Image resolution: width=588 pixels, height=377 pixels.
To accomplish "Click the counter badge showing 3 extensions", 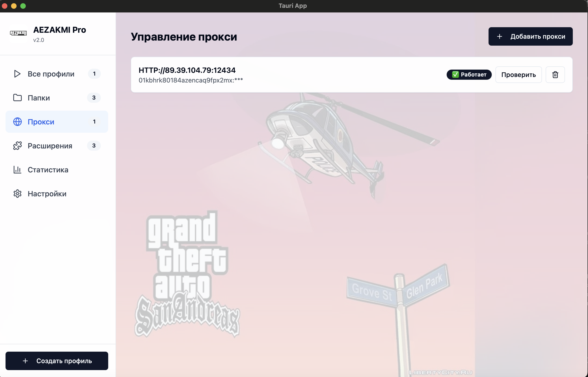I will (94, 145).
